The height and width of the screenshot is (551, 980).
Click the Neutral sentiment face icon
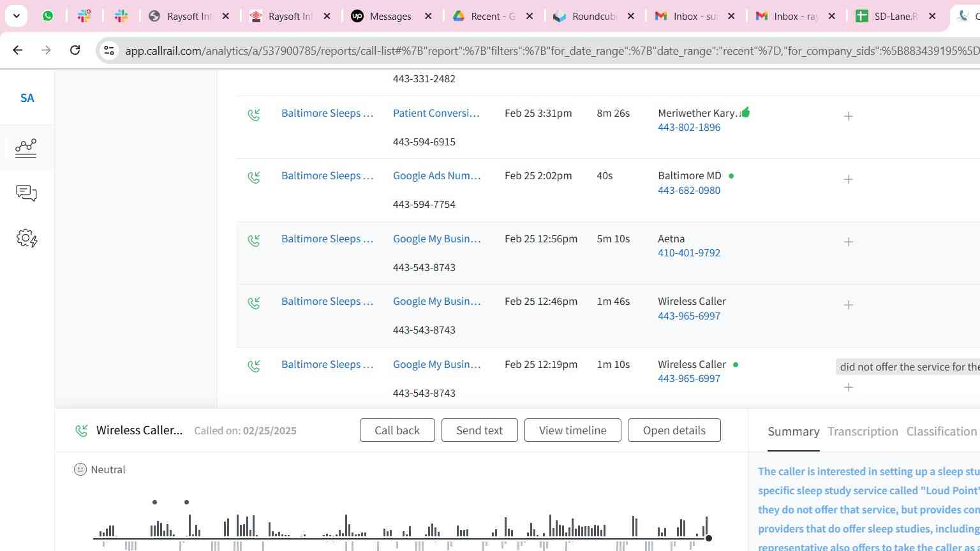(80, 469)
